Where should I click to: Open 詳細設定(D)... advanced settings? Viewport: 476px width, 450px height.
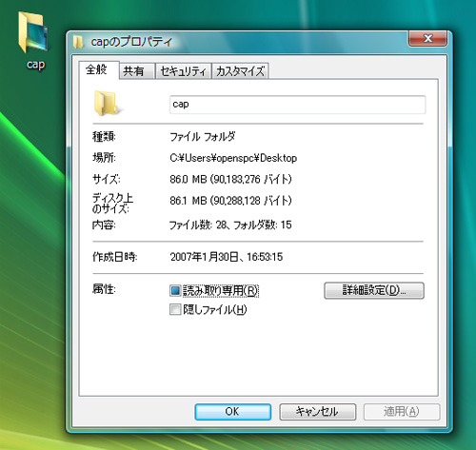click(x=374, y=290)
